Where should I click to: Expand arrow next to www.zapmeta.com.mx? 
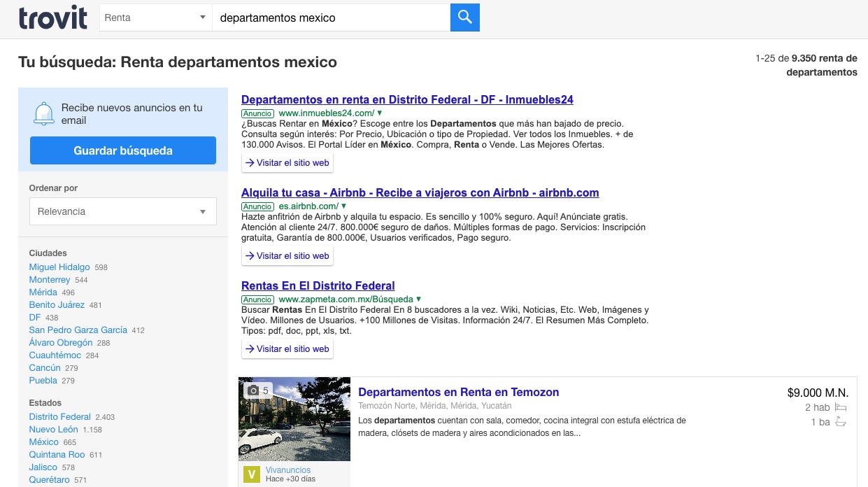(x=419, y=299)
